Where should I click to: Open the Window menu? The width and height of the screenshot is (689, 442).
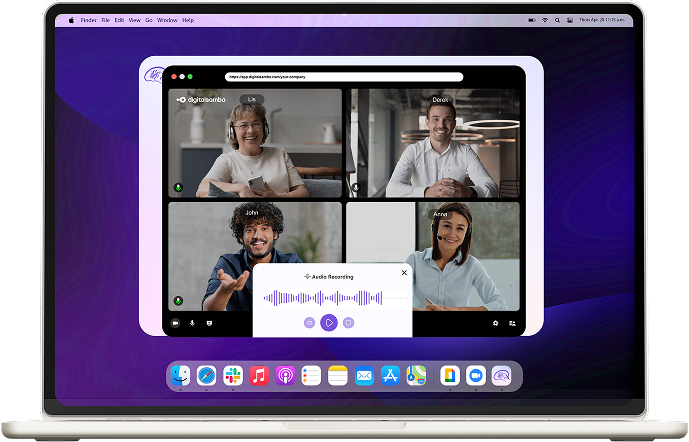[167, 20]
